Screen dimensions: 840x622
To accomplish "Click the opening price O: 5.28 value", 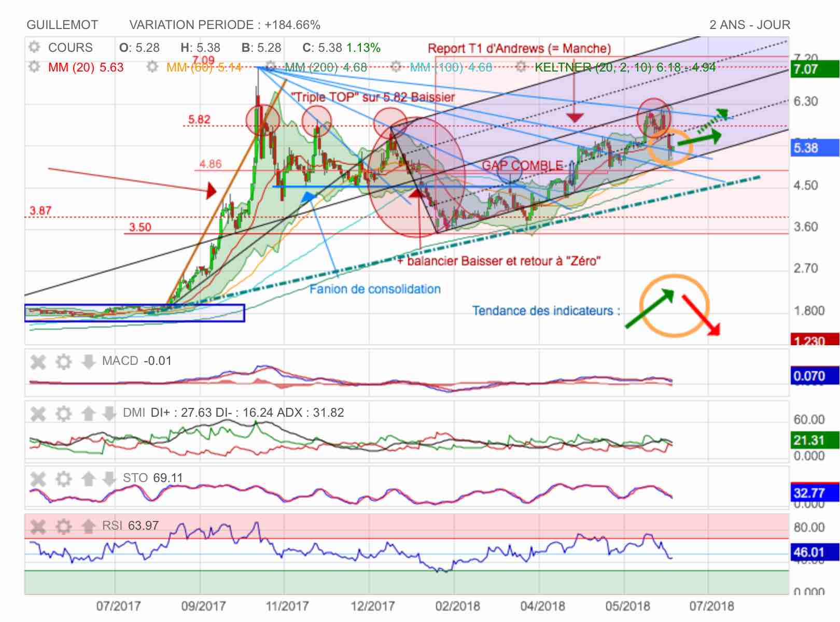I will [x=139, y=48].
